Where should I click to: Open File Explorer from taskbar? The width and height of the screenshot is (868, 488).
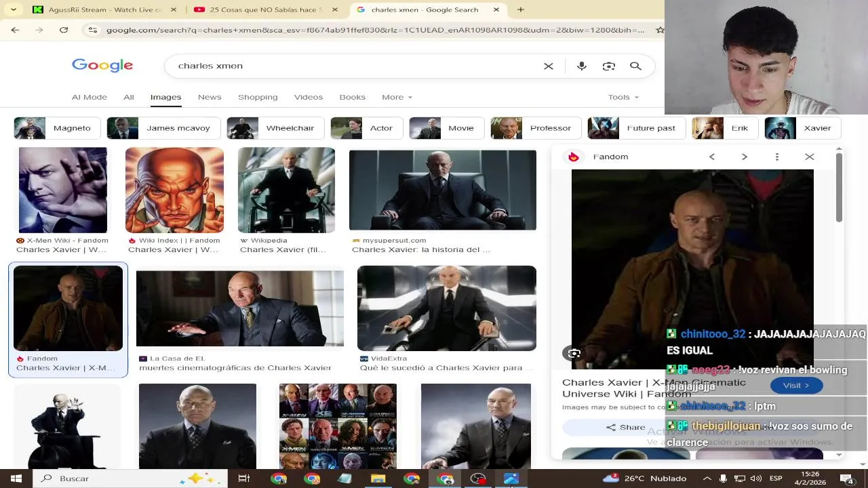pyautogui.click(x=378, y=479)
